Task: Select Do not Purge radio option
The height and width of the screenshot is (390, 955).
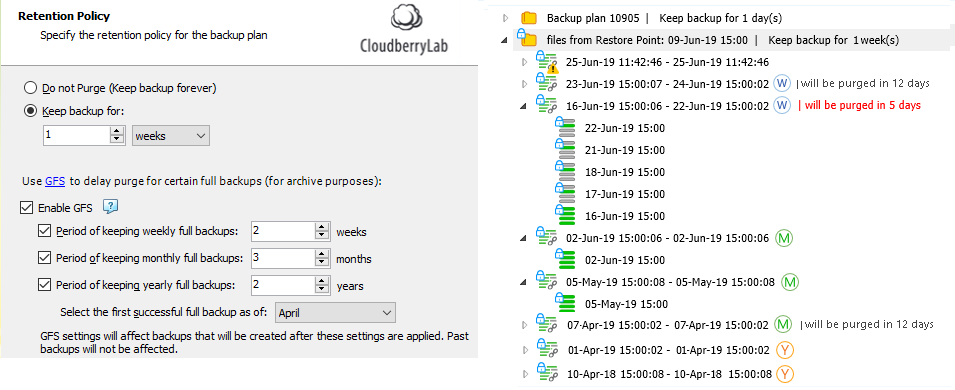Action: tap(30, 88)
